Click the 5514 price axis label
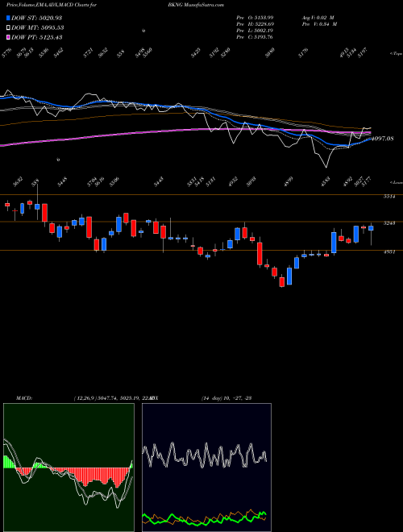403x532 pixels. (389, 197)
